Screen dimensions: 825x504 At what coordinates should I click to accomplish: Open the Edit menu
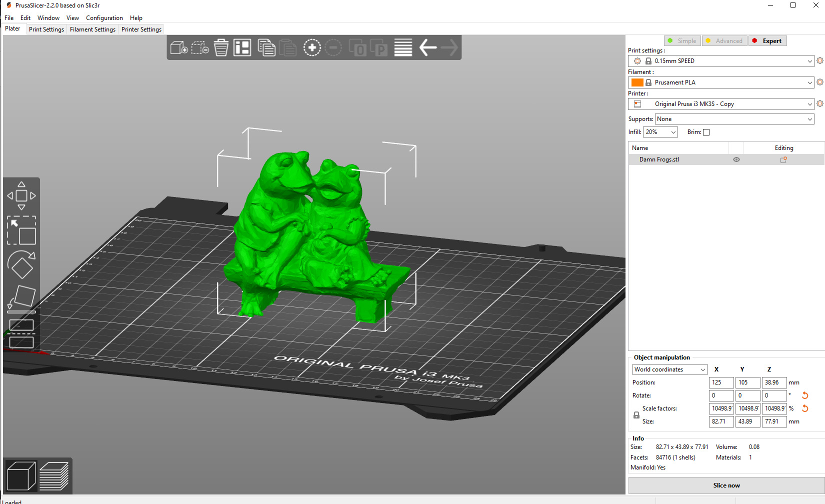coord(25,18)
